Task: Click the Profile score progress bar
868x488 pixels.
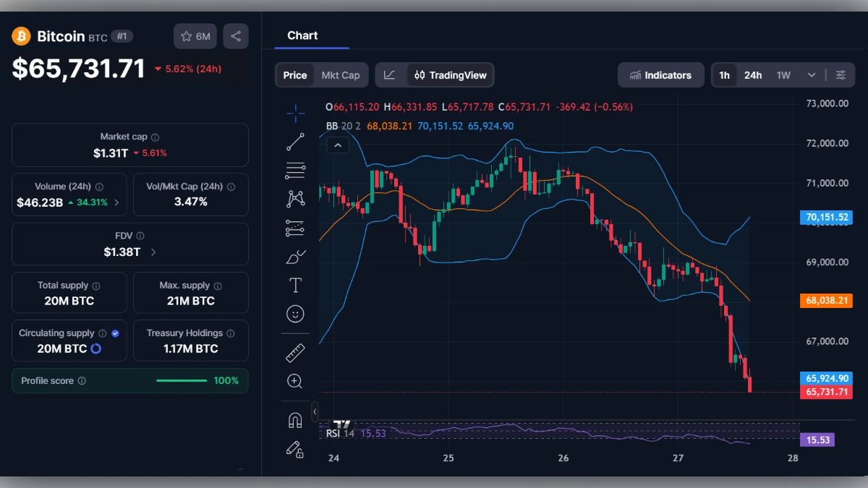Action: 182,380
